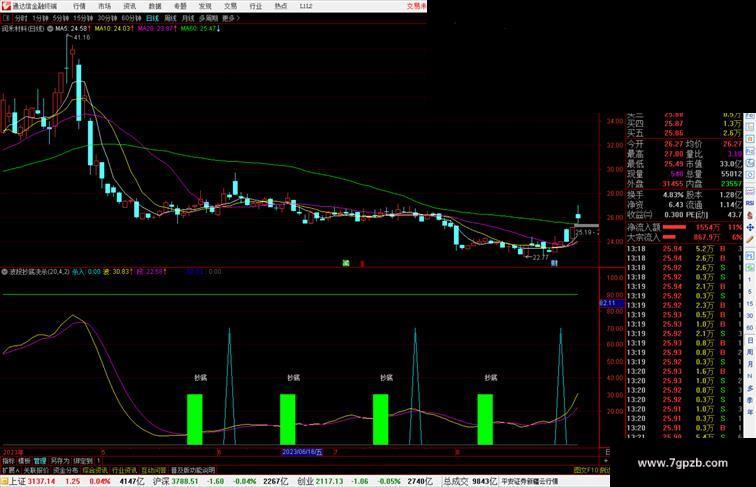Click the 净流入额 row
Viewport: 756px width, 487px height.
(x=684, y=227)
